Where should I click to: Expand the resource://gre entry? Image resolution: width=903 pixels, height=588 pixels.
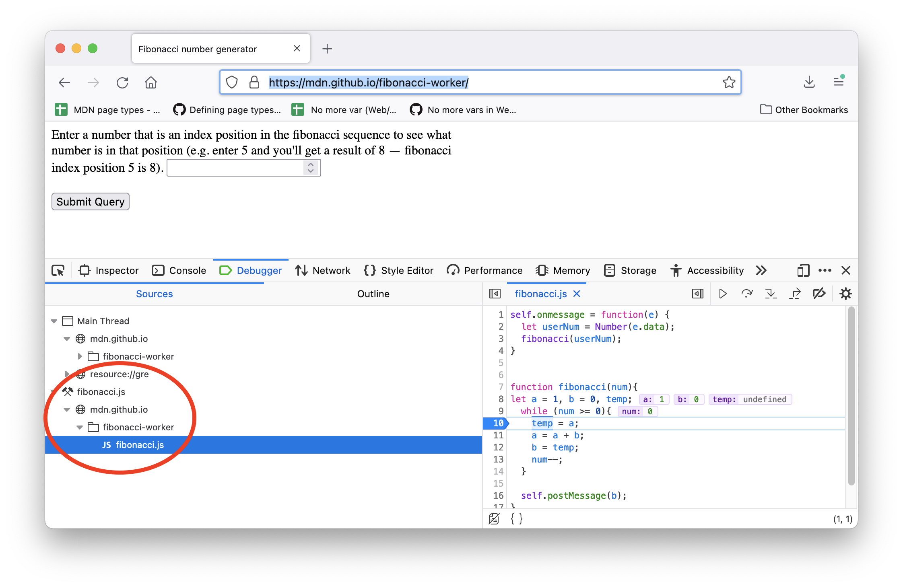tap(67, 374)
